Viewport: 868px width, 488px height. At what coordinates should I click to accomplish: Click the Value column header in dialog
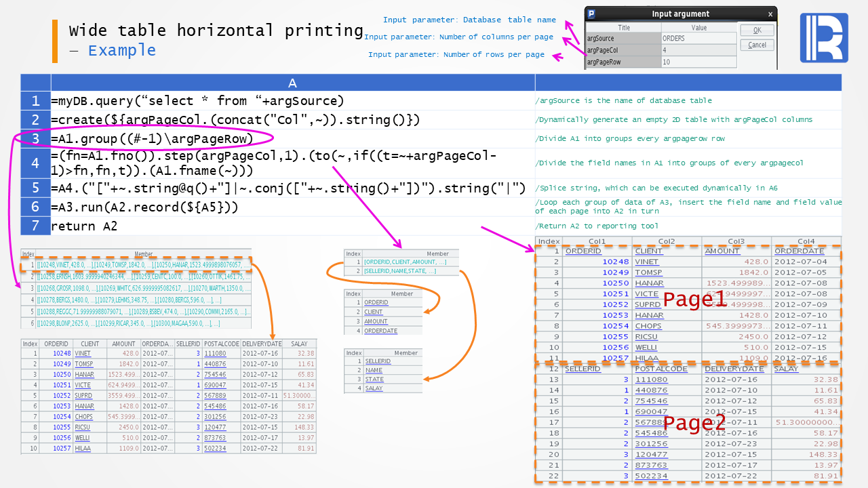(698, 28)
